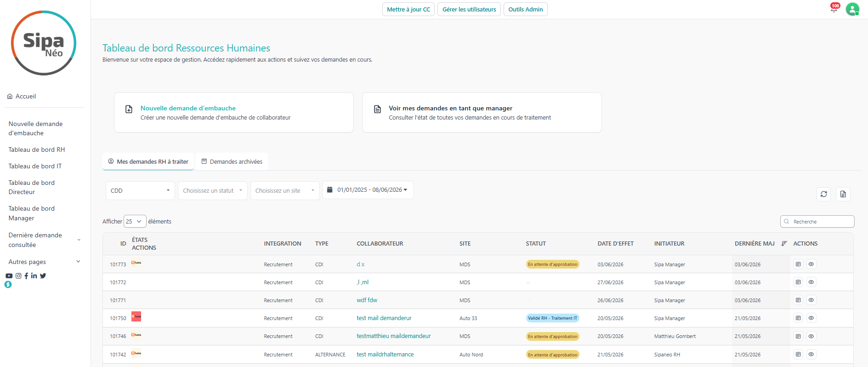Click the Lucca icon in row 101742
This screenshot has width=868, height=367.
pyautogui.click(x=136, y=353)
